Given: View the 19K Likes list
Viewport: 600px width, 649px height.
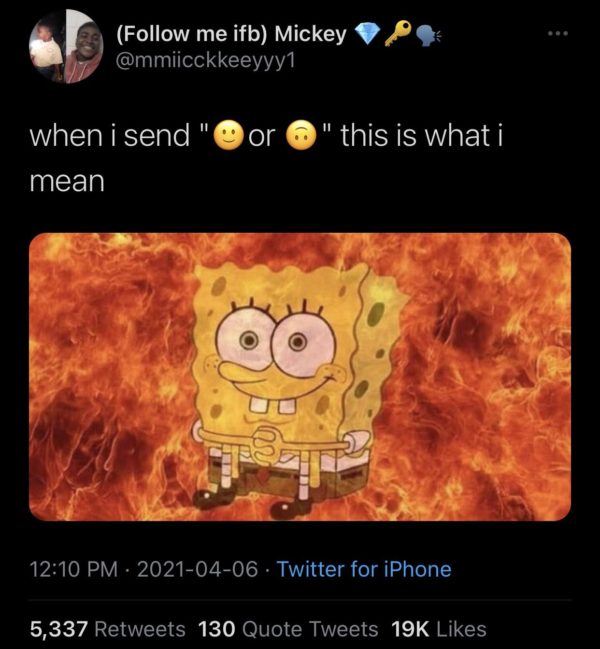Looking at the screenshot, I should coord(438,629).
